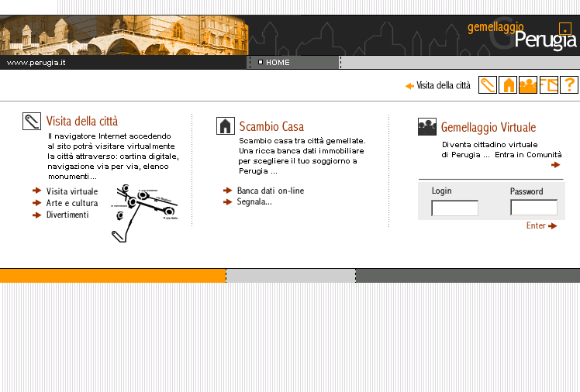
Task: Click the orange people group toolbar icon
Action: [x=528, y=85]
